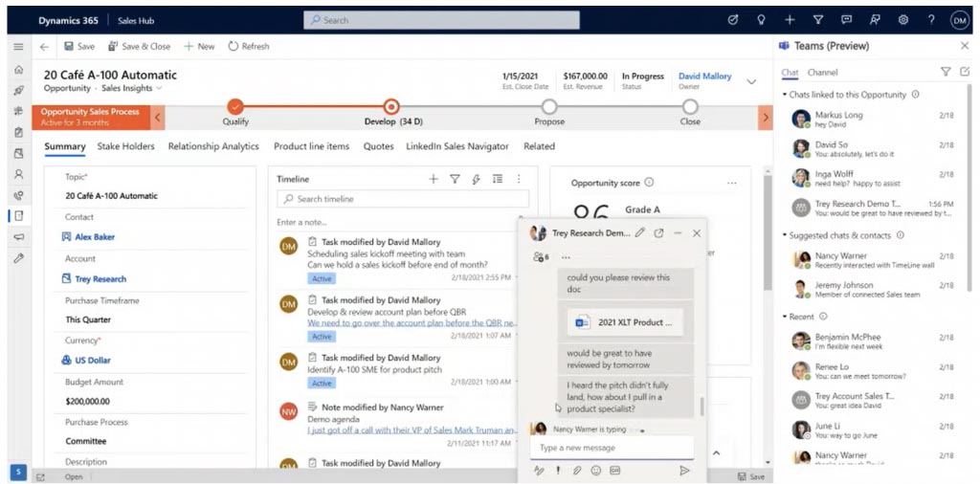This screenshot has height=484, width=980.
Task: Select the Propose stage circle
Action: (549, 106)
